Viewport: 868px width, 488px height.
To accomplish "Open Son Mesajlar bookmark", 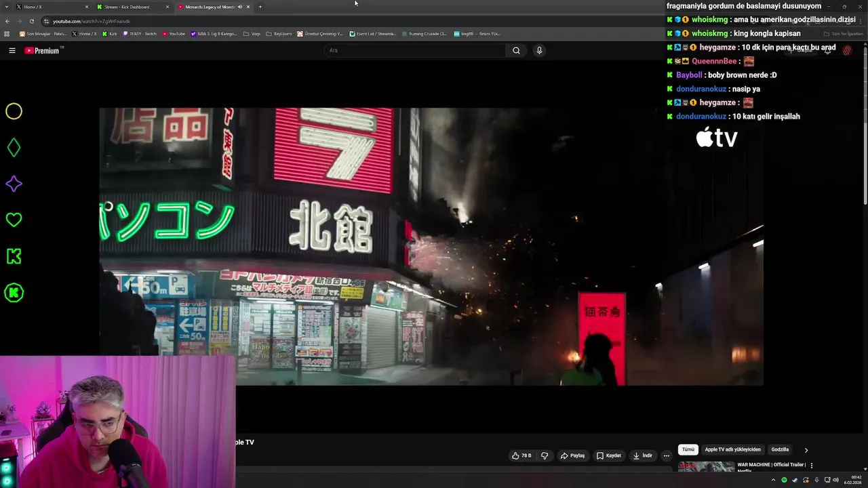I will (x=43, y=33).
